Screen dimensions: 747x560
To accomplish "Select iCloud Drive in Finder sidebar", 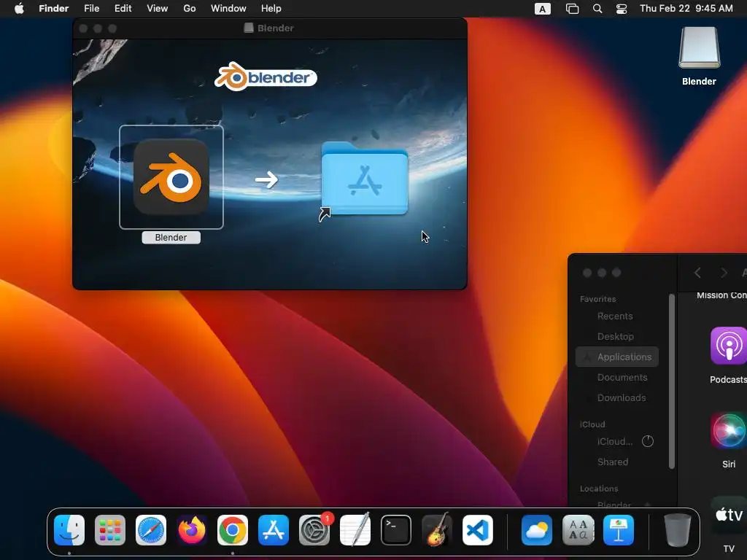I will pos(615,441).
